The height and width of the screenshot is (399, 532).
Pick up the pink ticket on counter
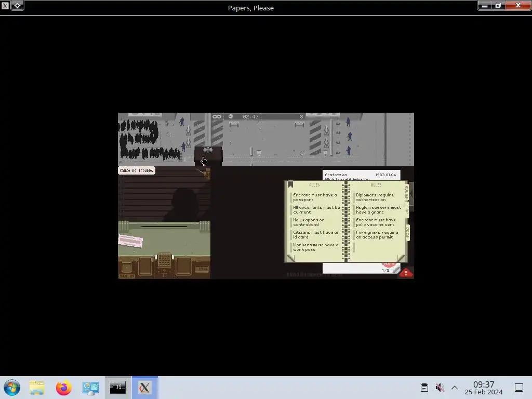pyautogui.click(x=130, y=241)
